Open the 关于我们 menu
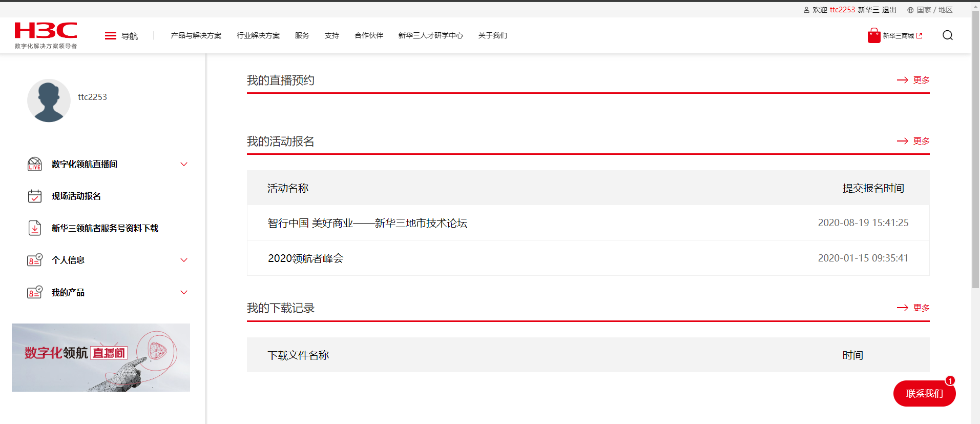The width and height of the screenshot is (980, 424). [493, 35]
